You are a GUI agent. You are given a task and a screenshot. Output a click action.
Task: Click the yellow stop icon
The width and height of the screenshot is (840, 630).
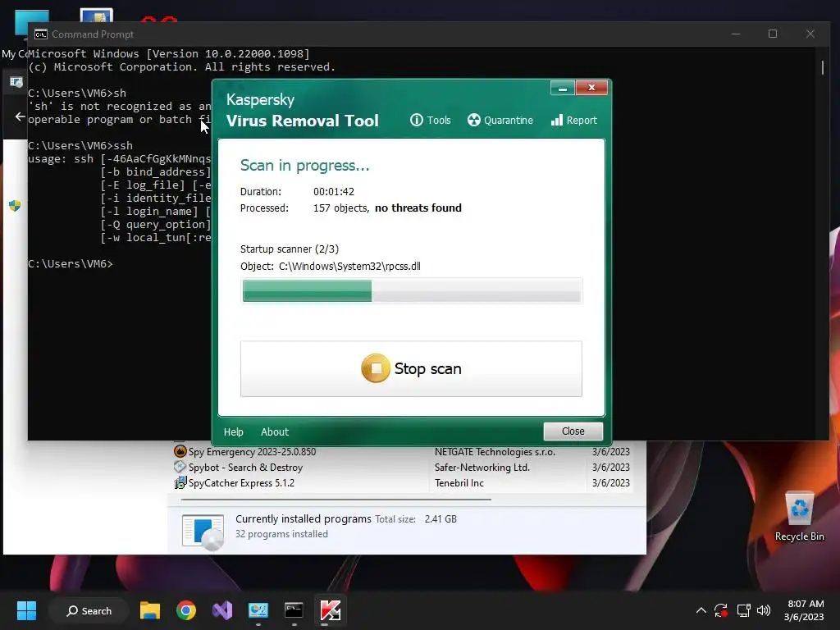(x=376, y=368)
